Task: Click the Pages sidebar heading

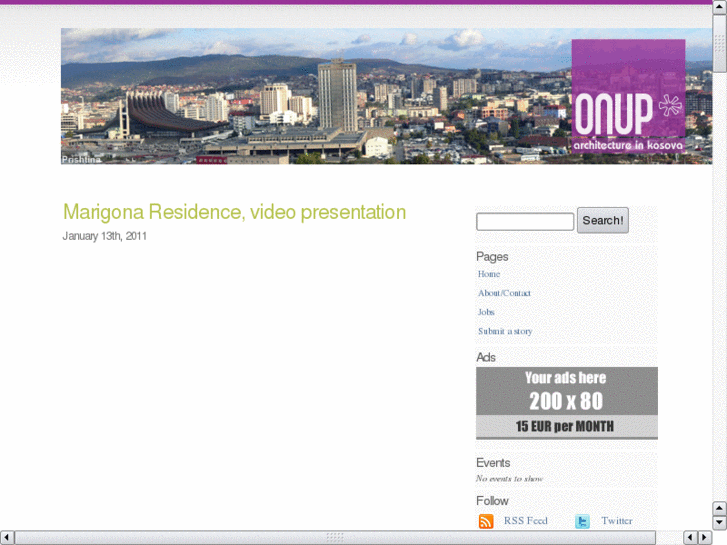Action: [492, 256]
